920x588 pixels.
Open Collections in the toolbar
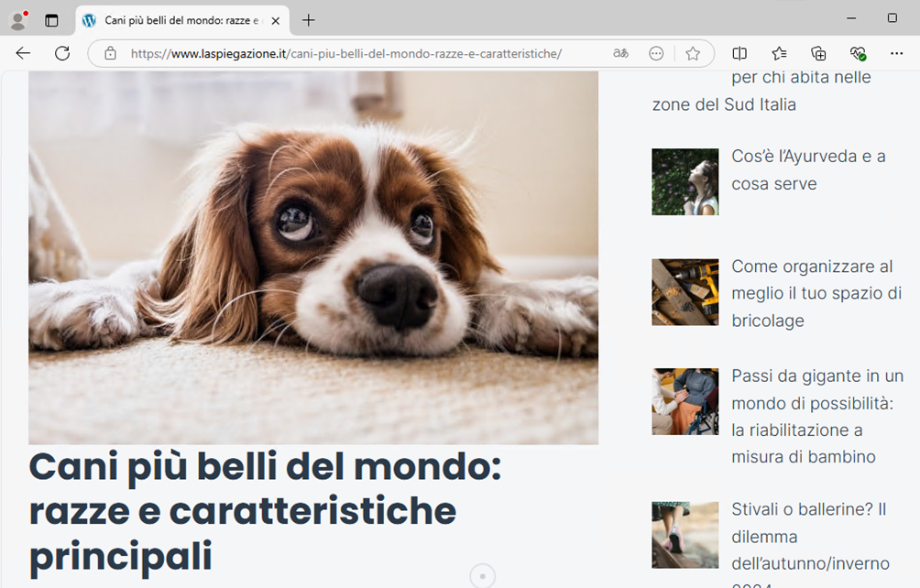click(x=818, y=53)
